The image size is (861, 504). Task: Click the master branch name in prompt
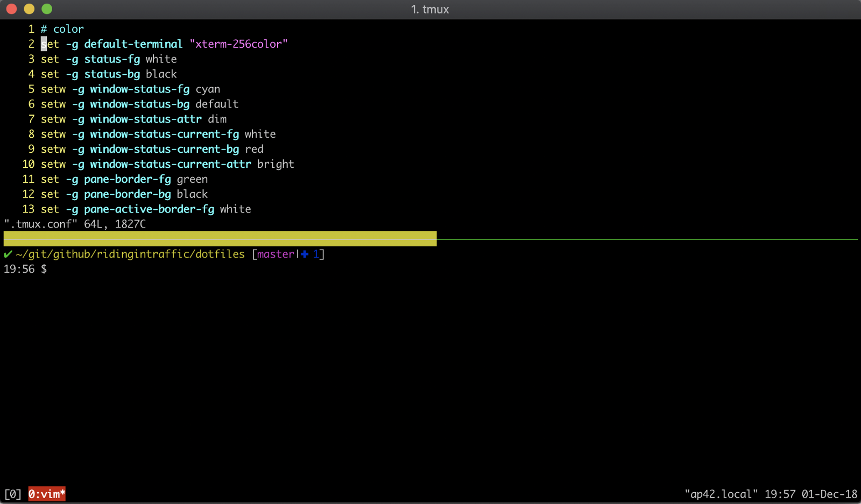[276, 254]
